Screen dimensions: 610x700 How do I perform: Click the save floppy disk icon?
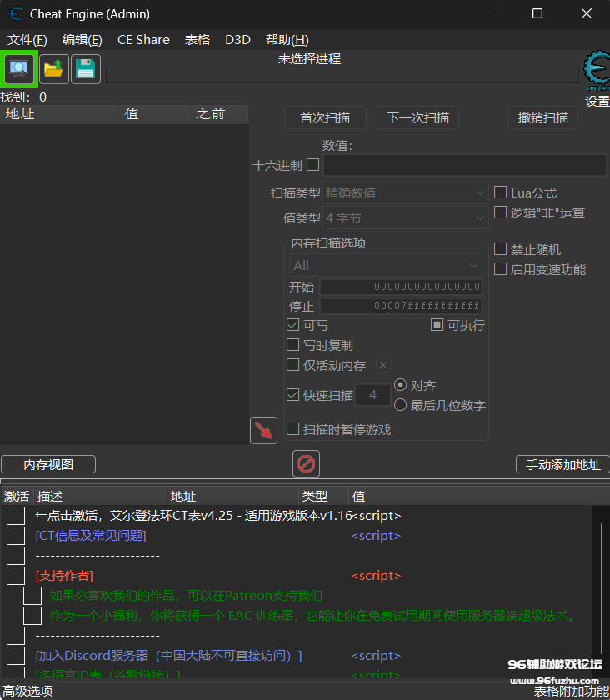86,69
